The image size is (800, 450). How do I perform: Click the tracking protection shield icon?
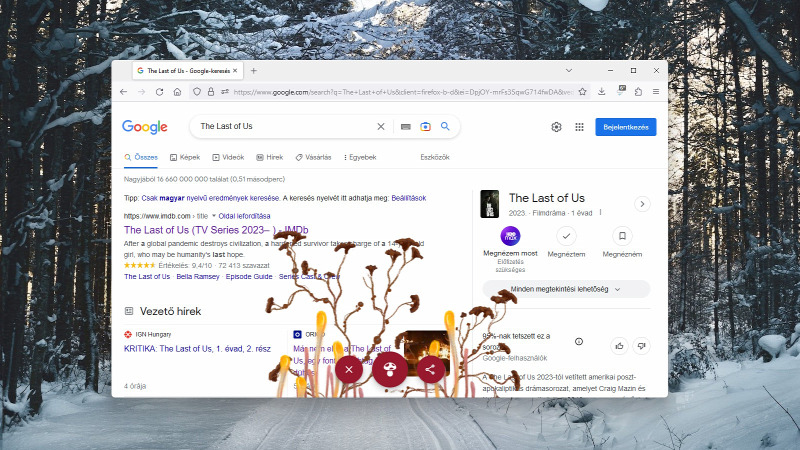[197, 92]
